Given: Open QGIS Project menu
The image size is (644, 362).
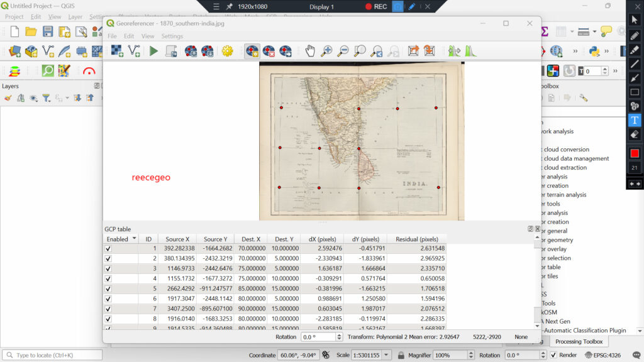Looking at the screenshot, I should [14, 17].
